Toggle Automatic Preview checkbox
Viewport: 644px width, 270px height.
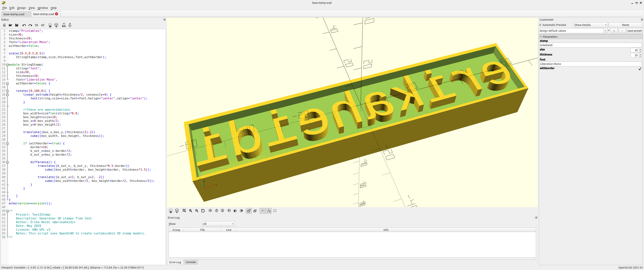click(540, 25)
